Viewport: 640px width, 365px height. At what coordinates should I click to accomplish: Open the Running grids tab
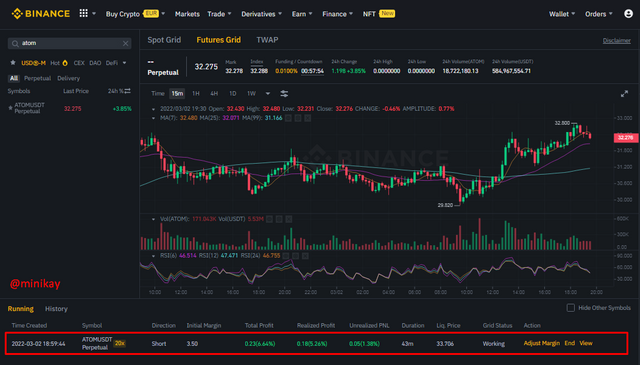20,309
